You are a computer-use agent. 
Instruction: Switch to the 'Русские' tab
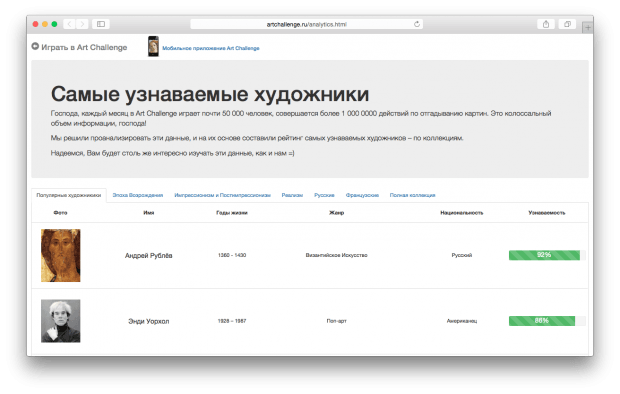click(x=324, y=195)
